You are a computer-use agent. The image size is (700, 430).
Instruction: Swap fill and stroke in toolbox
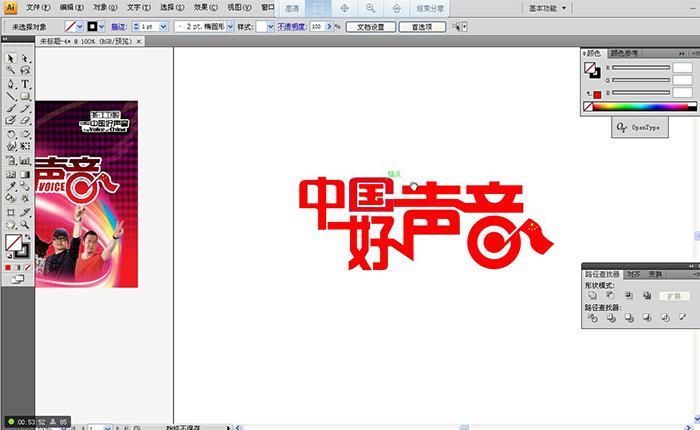point(28,237)
